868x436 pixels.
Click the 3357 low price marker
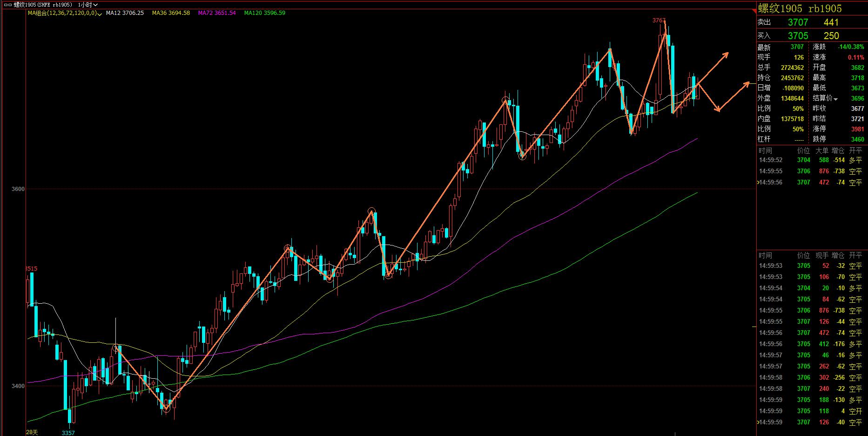pyautogui.click(x=68, y=433)
